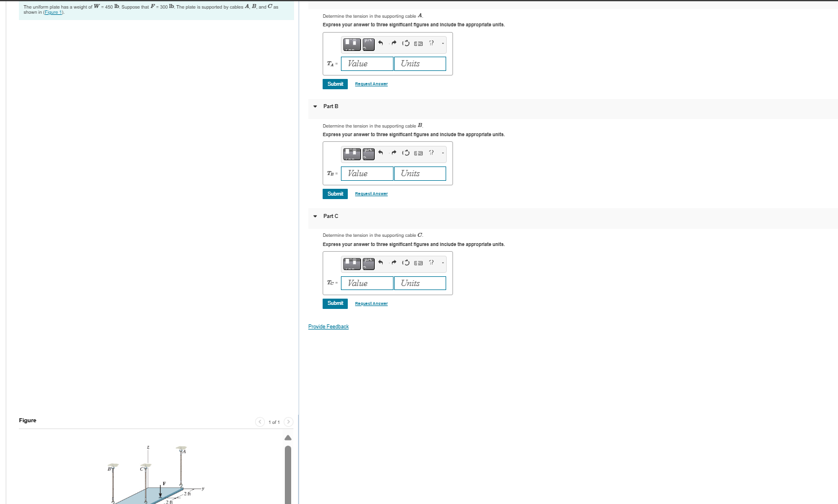Open templates tool in TA answer toolbar
838x504 pixels.
(x=352, y=43)
